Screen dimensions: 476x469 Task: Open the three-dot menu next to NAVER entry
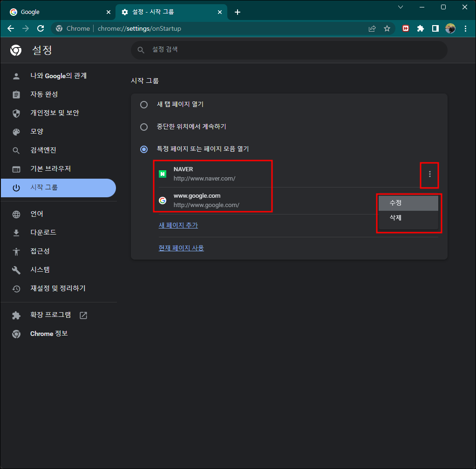tap(429, 175)
